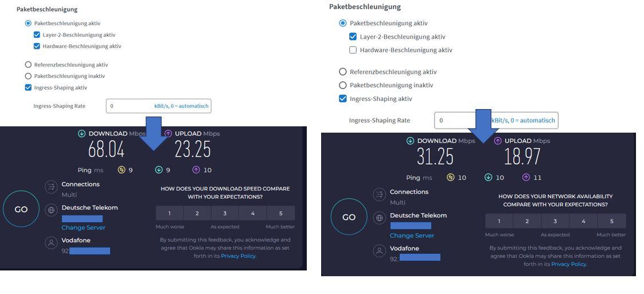Click the Connections icon in the left speedtest panel
This screenshot has width=644, height=294.
coord(50,187)
